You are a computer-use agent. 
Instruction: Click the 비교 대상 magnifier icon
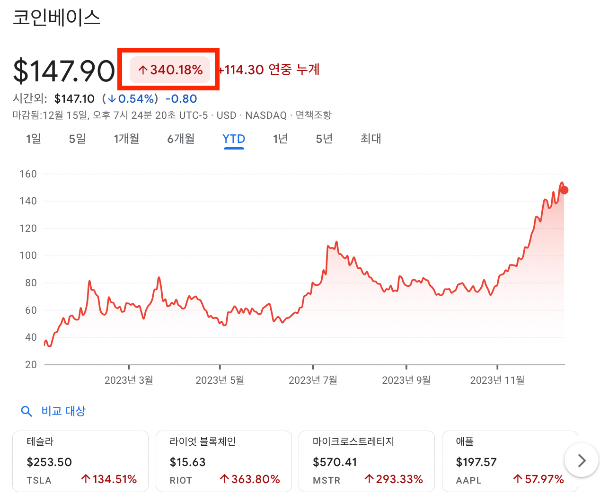[26, 411]
